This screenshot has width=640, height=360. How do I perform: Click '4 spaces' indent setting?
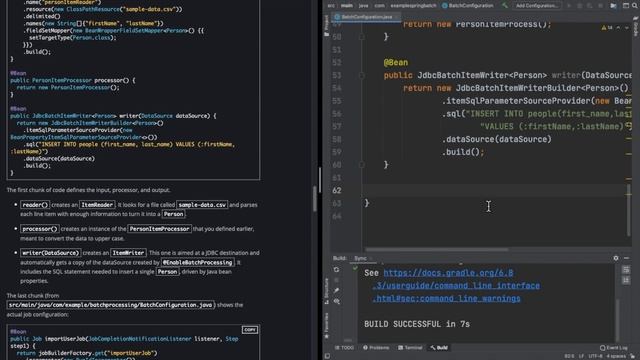[616, 356]
